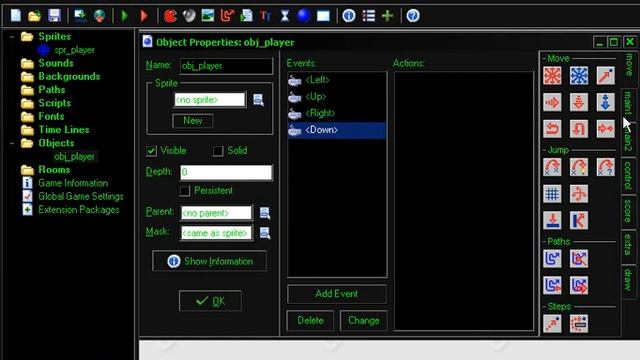Select Move Fixed action with red arrows
Viewport: 640px width, 360px height.
(x=552, y=76)
